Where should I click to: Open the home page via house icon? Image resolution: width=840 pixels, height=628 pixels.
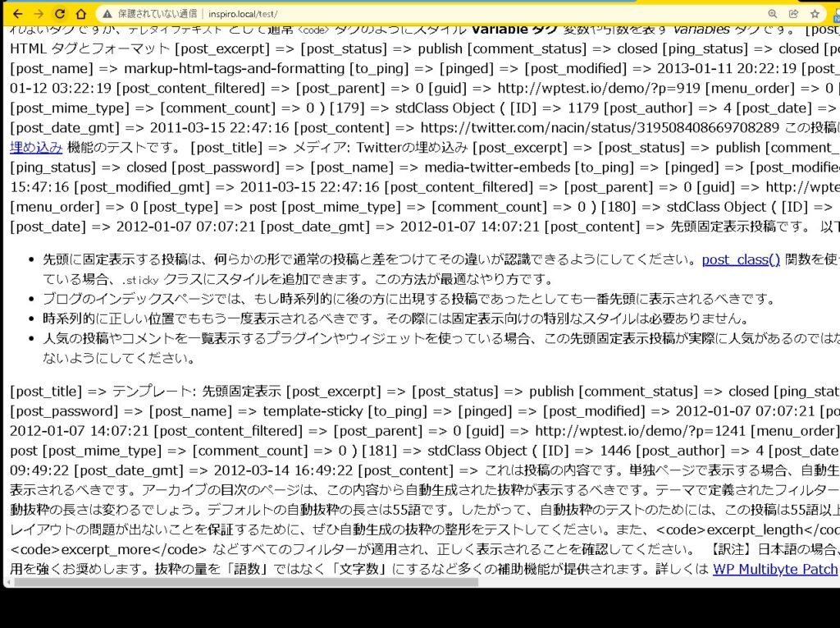80,14
